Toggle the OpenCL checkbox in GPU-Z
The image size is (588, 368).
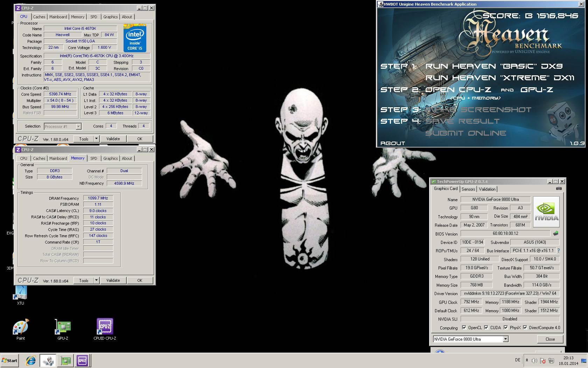[464, 327]
